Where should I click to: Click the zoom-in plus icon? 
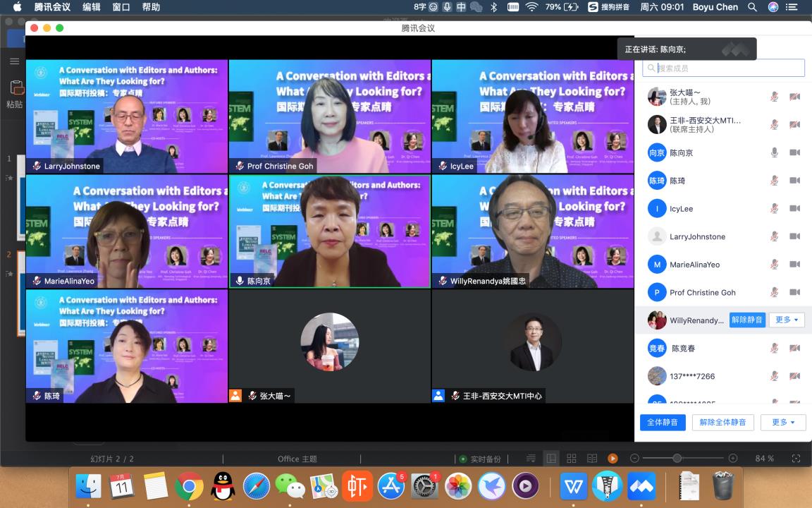click(732, 459)
